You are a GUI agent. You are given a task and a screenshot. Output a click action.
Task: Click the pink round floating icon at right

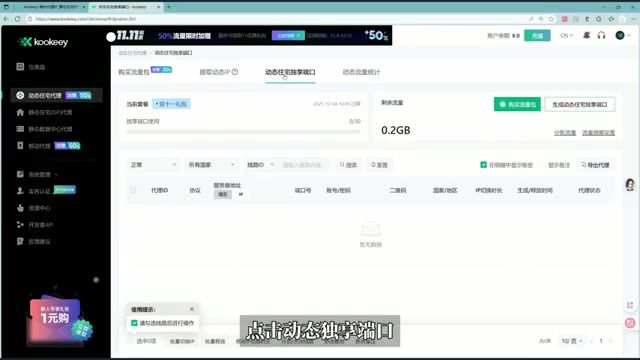[630, 323]
